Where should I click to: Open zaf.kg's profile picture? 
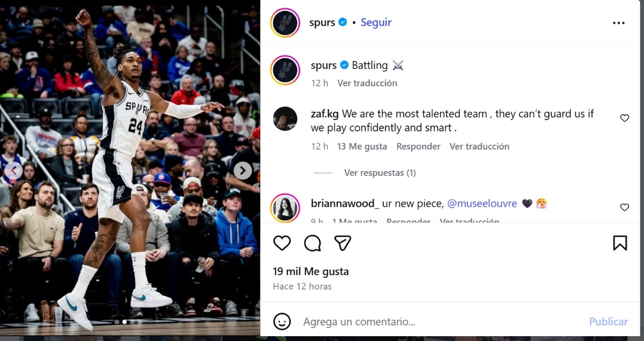[x=285, y=118]
